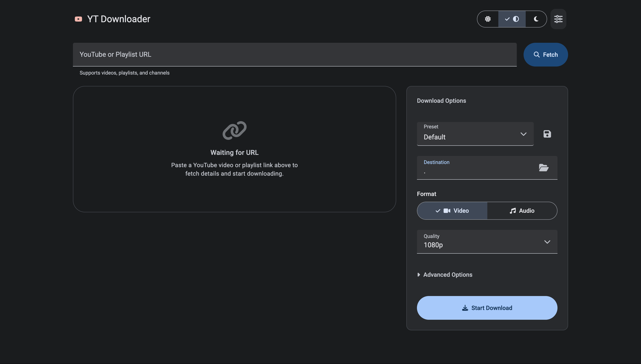641x364 pixels.
Task: Expand Advanced Options section
Action: click(x=447, y=275)
